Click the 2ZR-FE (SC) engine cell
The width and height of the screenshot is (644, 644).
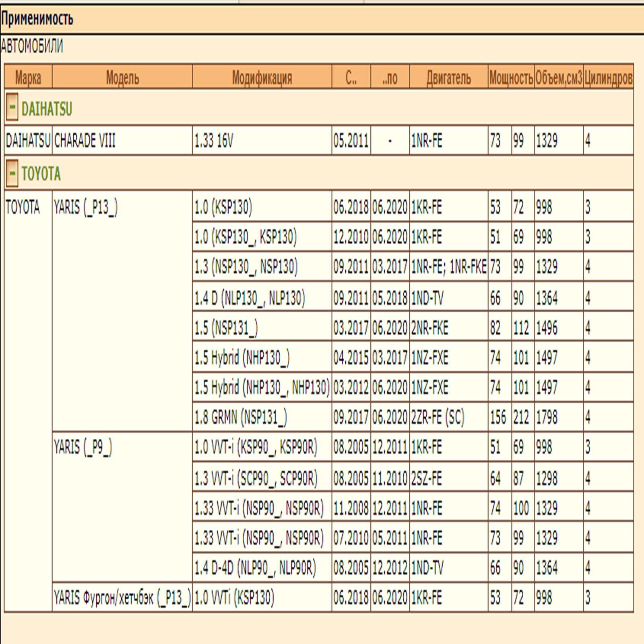(x=438, y=417)
